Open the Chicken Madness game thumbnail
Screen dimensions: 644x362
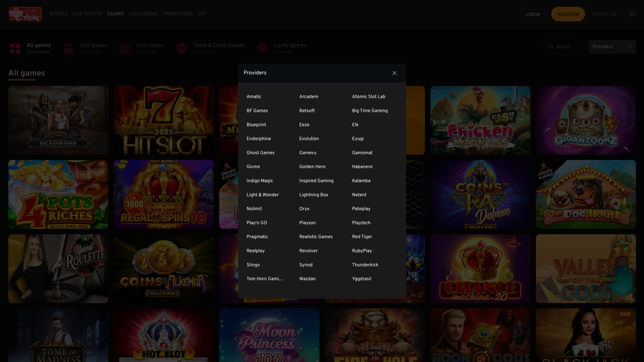[x=480, y=120]
